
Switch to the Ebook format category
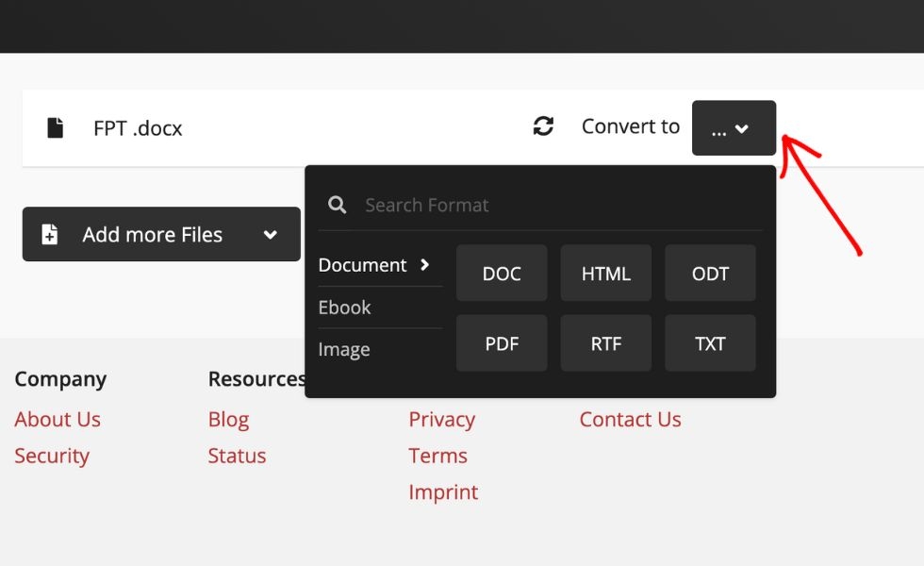[x=344, y=307]
